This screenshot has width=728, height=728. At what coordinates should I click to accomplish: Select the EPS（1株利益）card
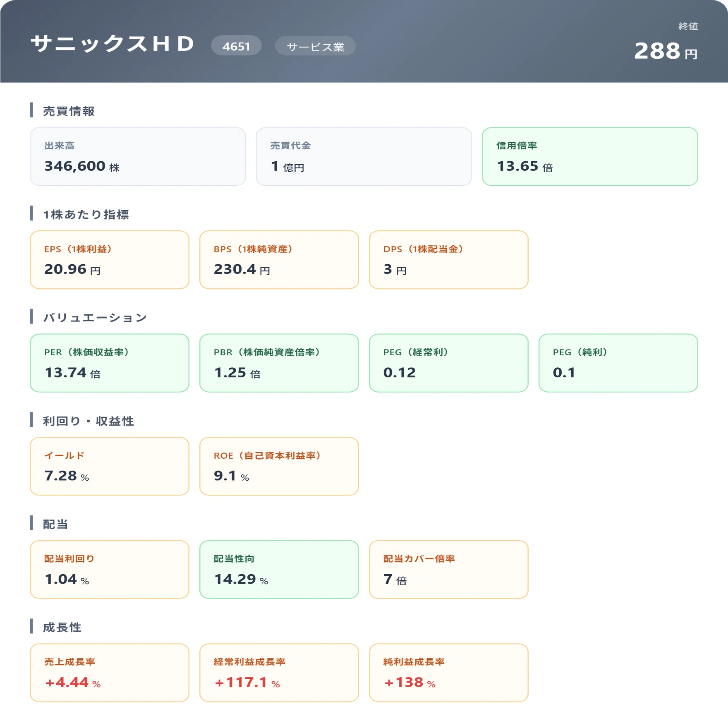pos(110,260)
